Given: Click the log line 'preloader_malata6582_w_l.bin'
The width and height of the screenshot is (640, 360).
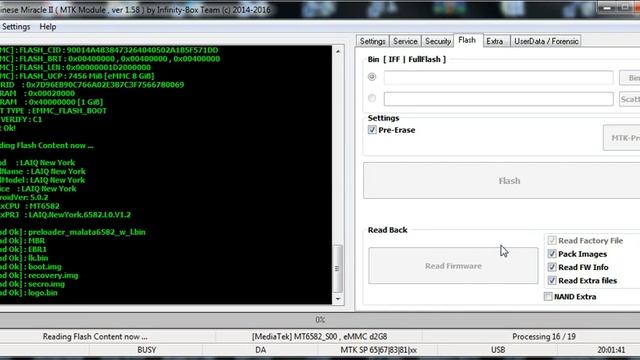Looking at the screenshot, I should click(87, 232).
